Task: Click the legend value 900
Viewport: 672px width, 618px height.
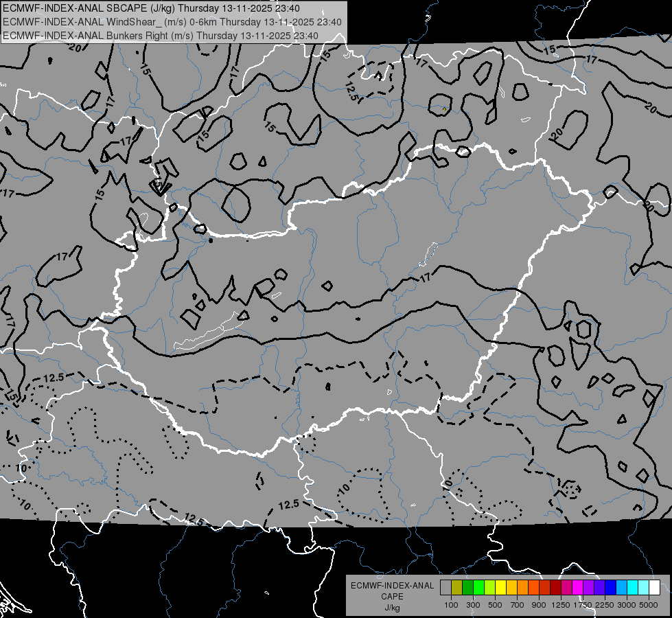Action: (539, 605)
